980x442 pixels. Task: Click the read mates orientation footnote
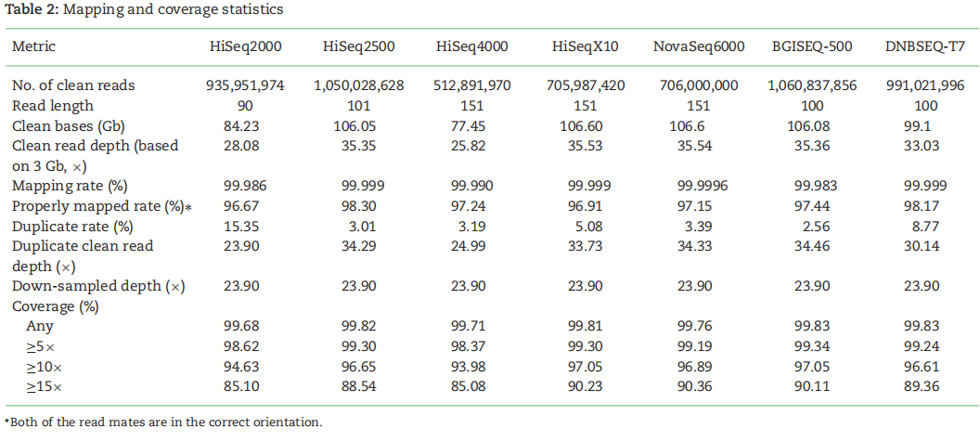coord(165,422)
